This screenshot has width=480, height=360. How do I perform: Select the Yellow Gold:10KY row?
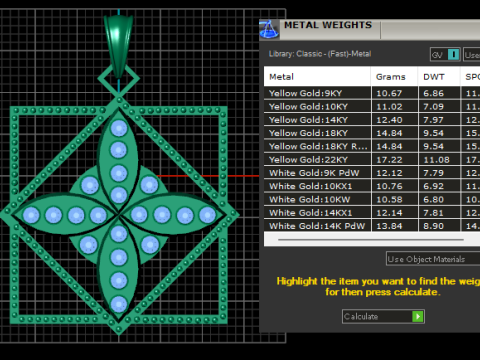(x=372, y=107)
